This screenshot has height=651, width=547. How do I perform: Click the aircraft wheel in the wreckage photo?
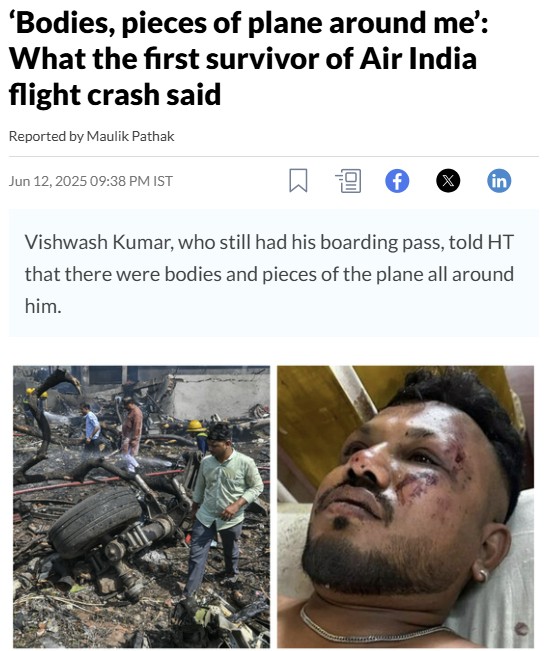[98, 521]
